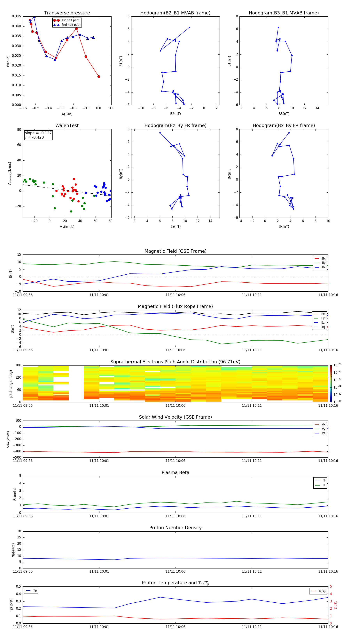
Task: Click the 'A(T·m)' x-axis label
Action: click(x=67, y=114)
